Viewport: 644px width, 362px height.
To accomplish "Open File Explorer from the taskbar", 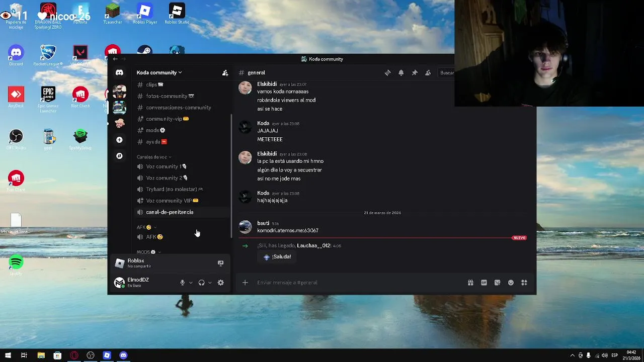I will (41, 355).
